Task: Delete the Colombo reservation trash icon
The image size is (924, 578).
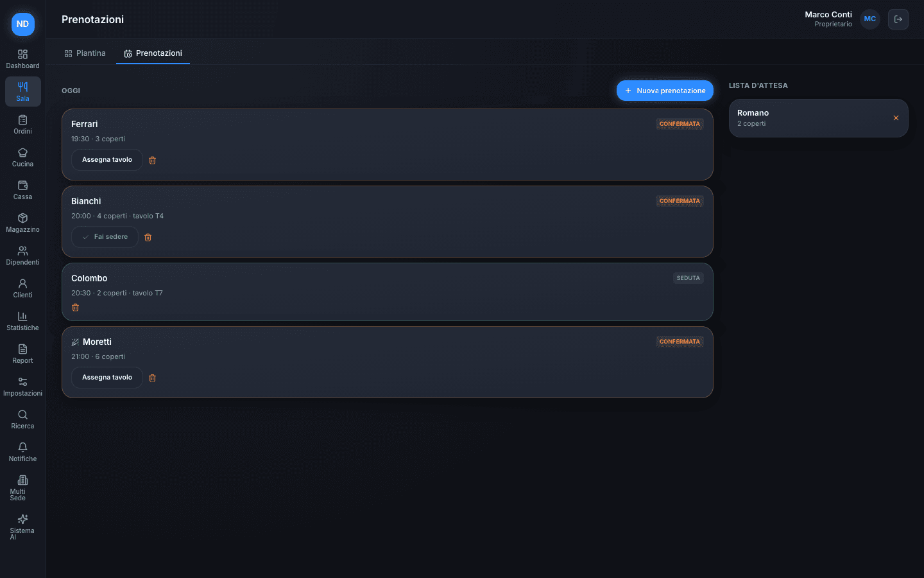Action: [x=75, y=308]
